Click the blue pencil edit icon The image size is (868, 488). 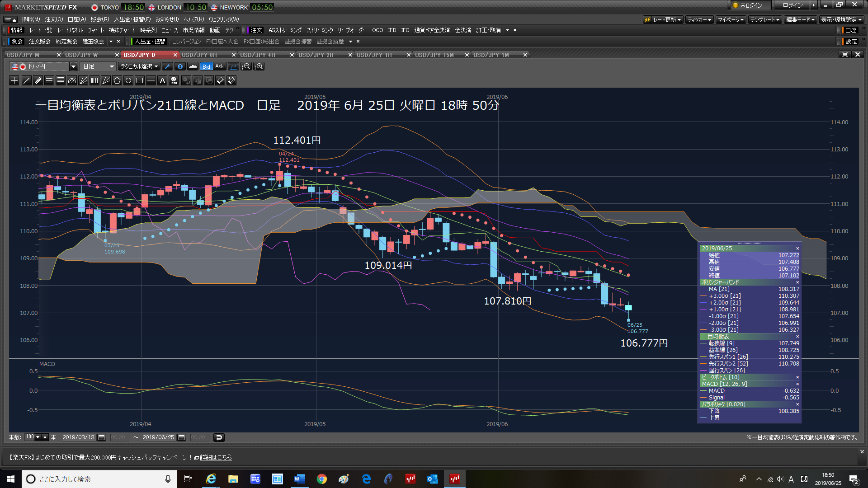(x=167, y=66)
